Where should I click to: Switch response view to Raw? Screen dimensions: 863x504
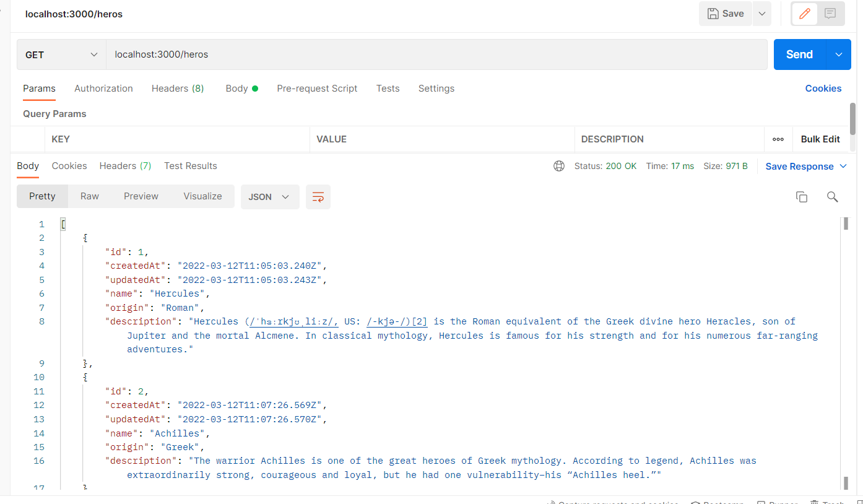click(89, 196)
